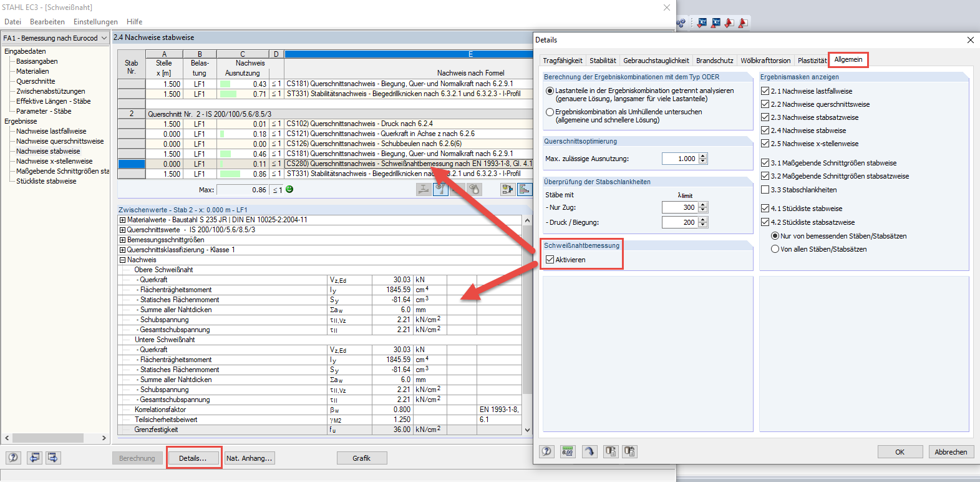
Task: Click the last red pin toolbar icon
Action: pos(742,23)
